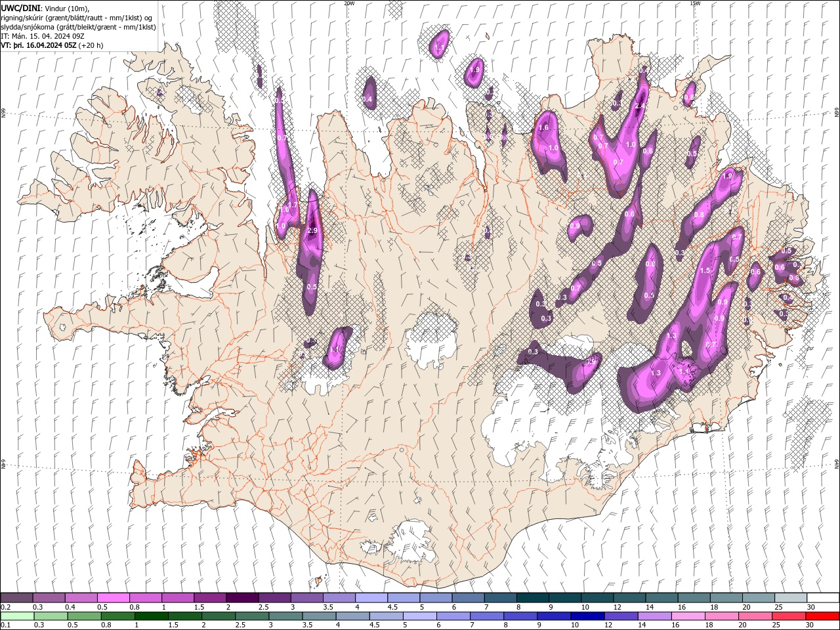Click the '1.6' precipitation value on map

tap(543, 128)
